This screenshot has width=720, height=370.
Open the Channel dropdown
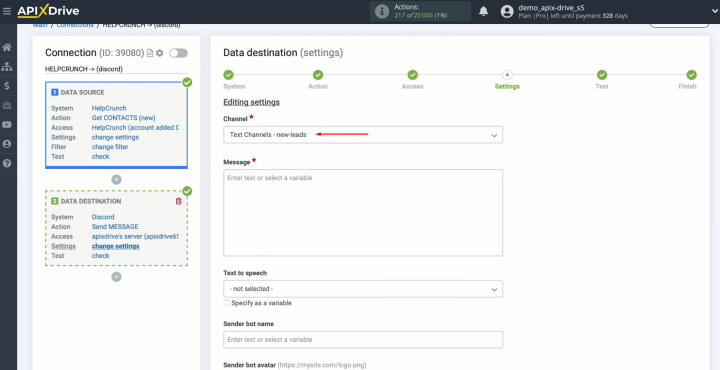(363, 135)
